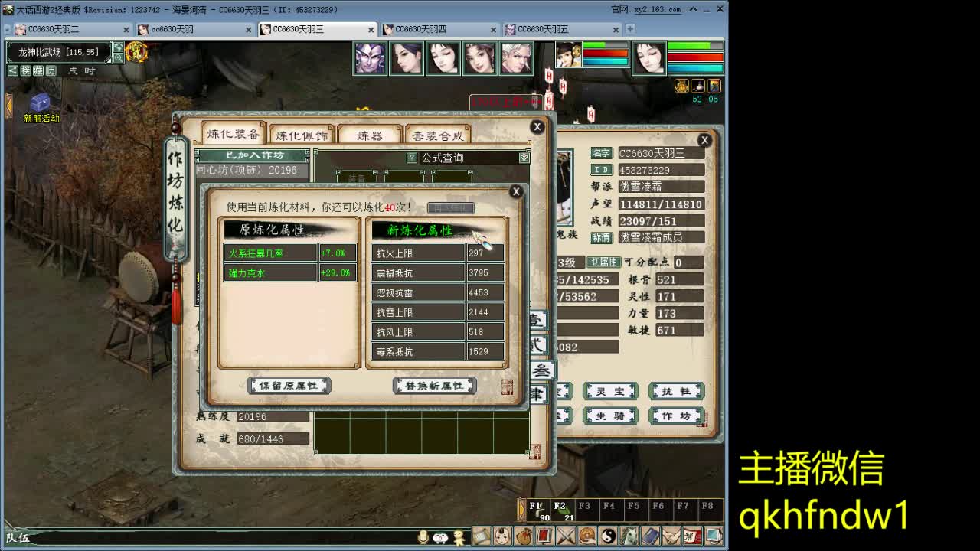The height and width of the screenshot is (551, 980).
Task: Switch to the 炼化装备 tab
Action: 234,134
